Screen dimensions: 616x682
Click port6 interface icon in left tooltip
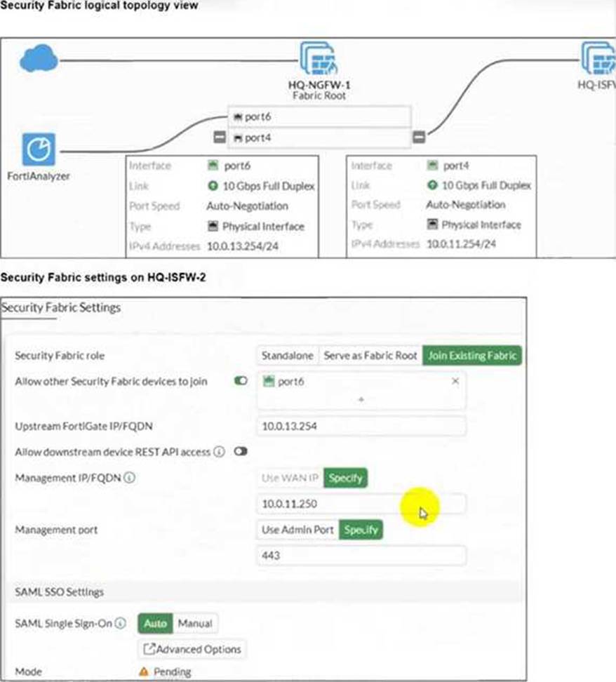coord(213,166)
